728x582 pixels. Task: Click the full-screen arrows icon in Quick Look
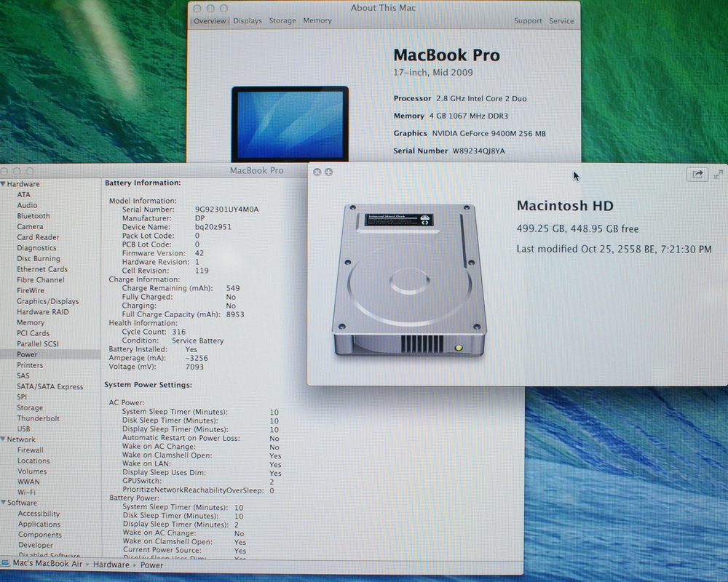(719, 175)
